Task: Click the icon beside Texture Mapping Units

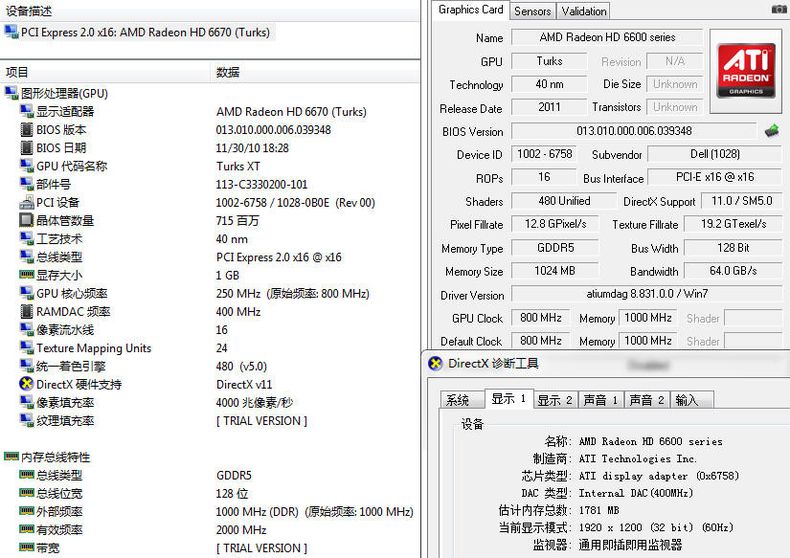Action: pyautogui.click(x=27, y=347)
